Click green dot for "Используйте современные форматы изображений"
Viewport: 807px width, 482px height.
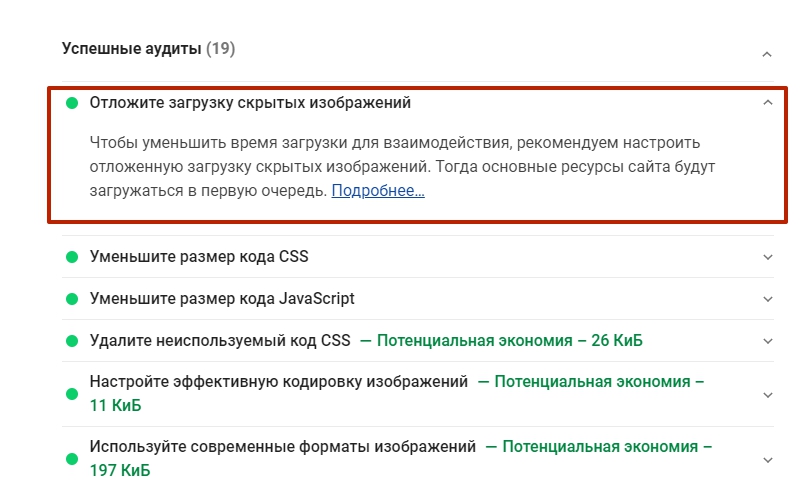tap(72, 458)
